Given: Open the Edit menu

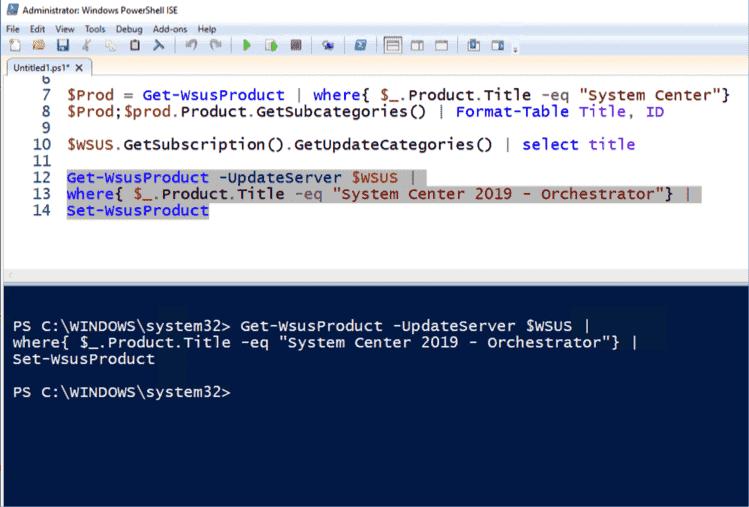Looking at the screenshot, I should tap(37, 29).
